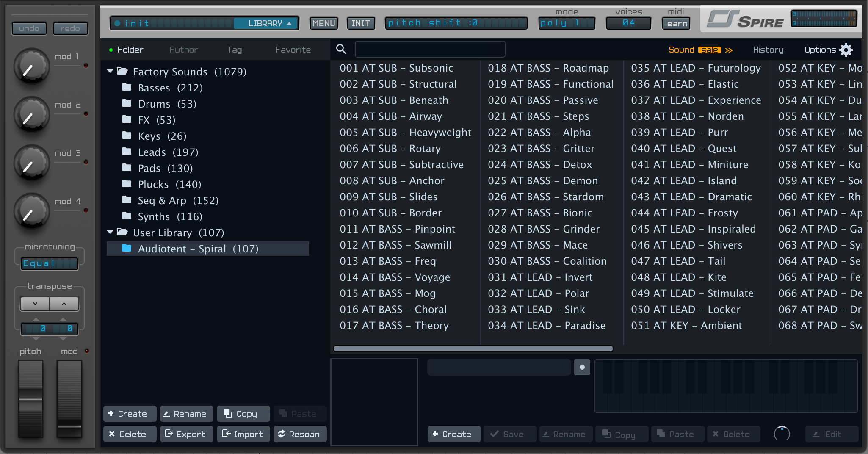Open Options gear icon
The height and width of the screenshot is (454, 868).
pos(846,50)
